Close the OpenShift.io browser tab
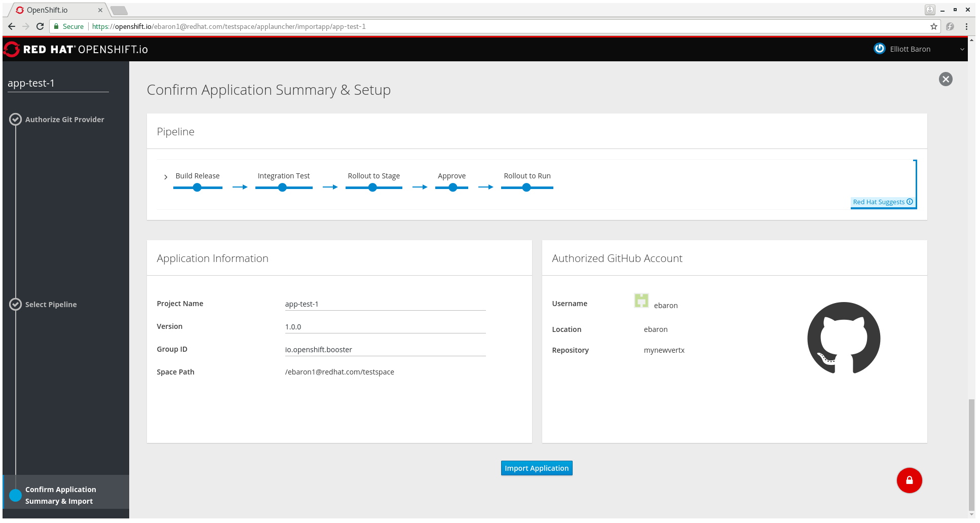Viewport: 980px width, 523px height. [100, 10]
